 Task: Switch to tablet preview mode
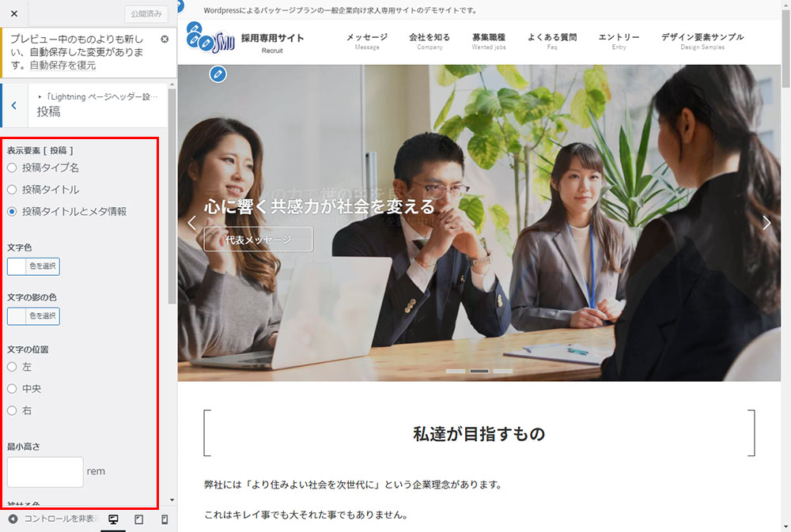[138, 519]
